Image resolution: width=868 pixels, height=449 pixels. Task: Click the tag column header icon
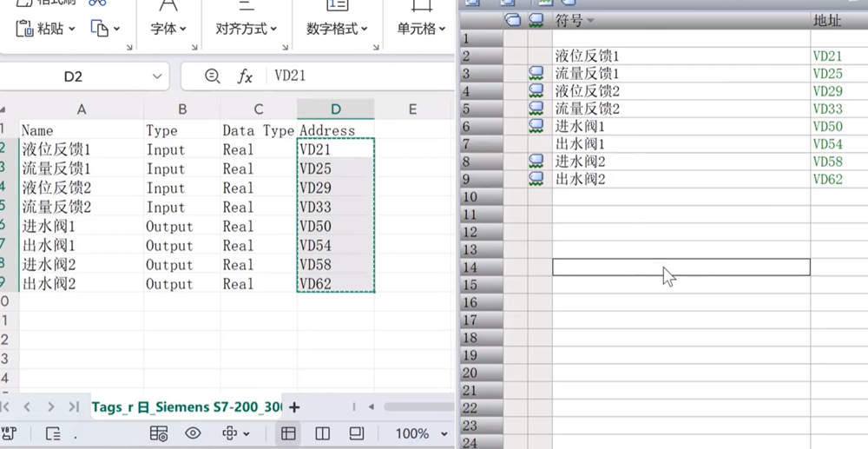[513, 20]
